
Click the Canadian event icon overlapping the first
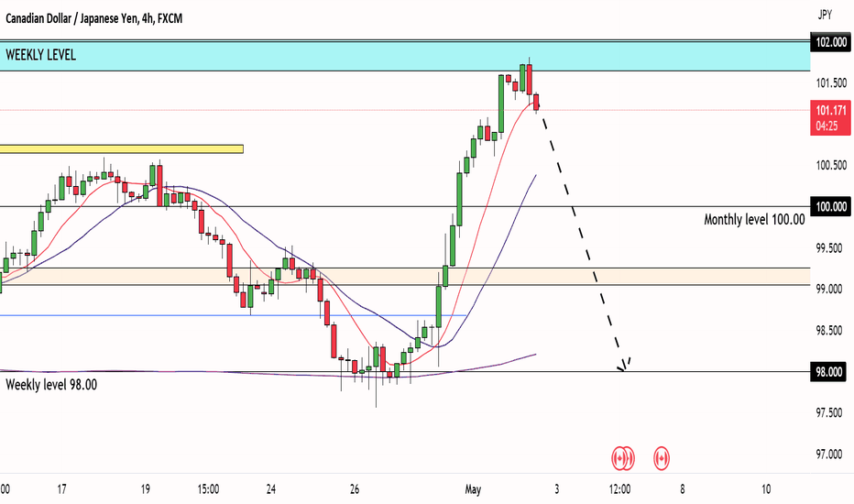630,458
